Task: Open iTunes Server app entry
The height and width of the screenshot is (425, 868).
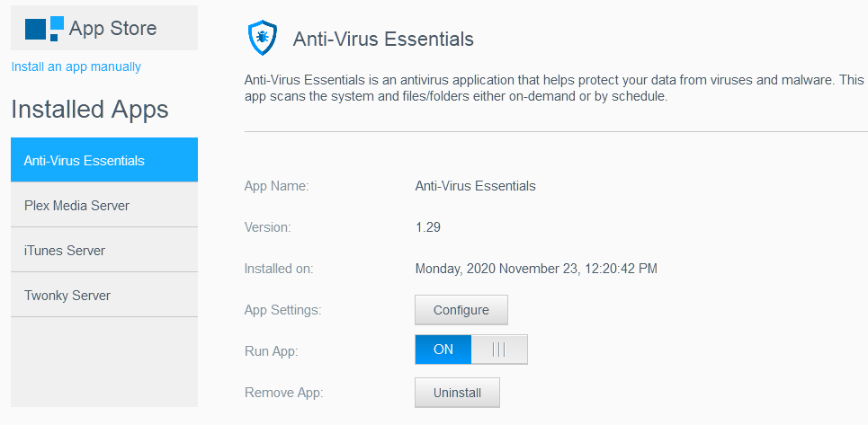Action: (104, 250)
